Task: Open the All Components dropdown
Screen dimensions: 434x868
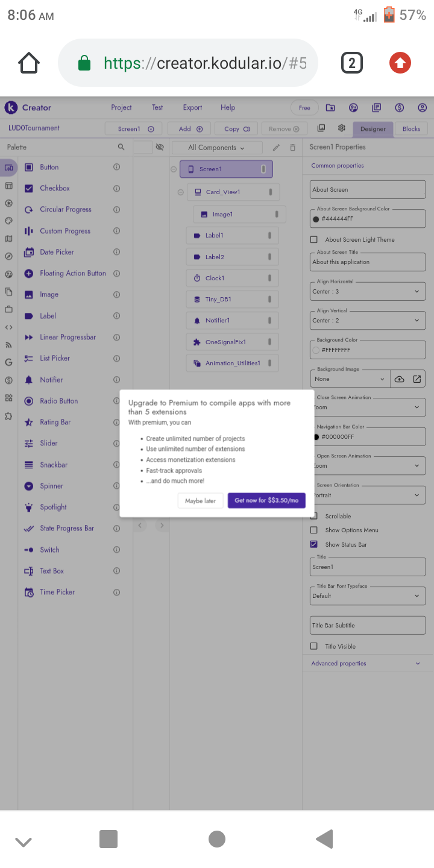Action: [216, 147]
